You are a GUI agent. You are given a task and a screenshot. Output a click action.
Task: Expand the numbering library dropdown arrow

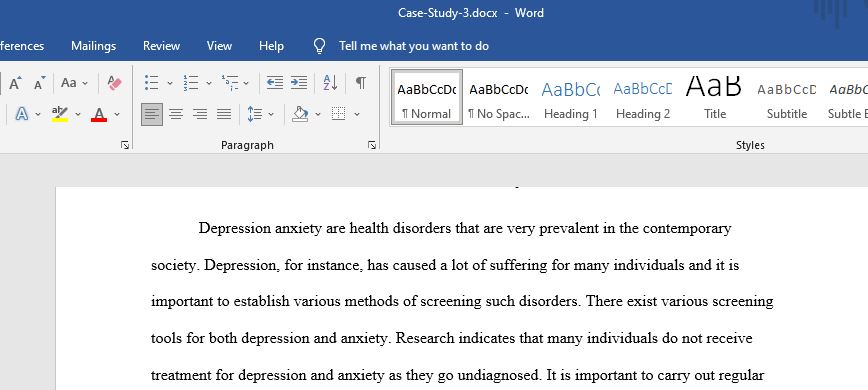click(x=209, y=84)
